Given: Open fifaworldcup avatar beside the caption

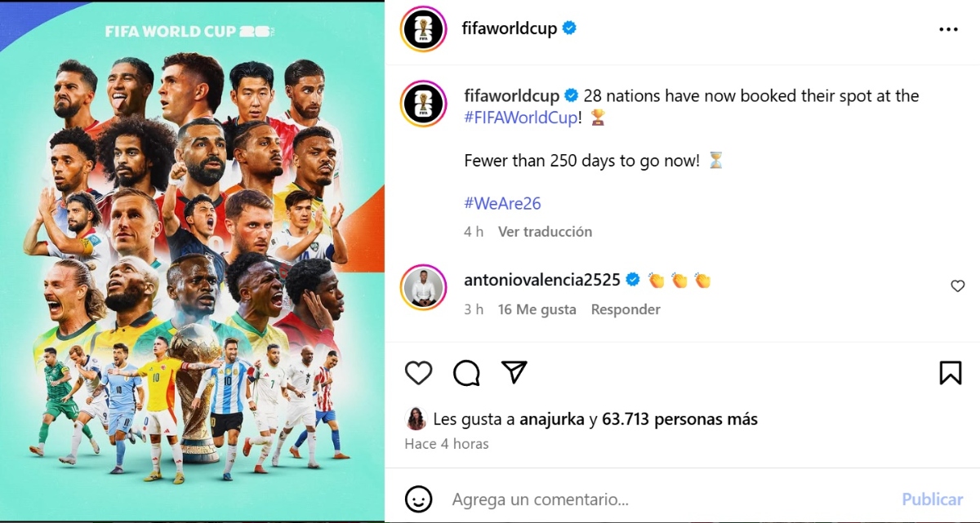Looking at the screenshot, I should click(x=423, y=105).
